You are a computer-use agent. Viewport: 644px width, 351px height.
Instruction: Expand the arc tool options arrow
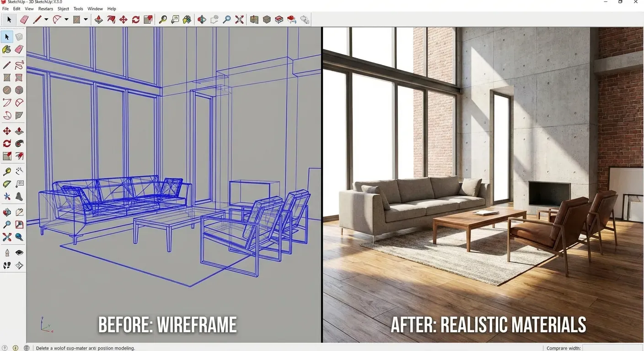(67, 19)
